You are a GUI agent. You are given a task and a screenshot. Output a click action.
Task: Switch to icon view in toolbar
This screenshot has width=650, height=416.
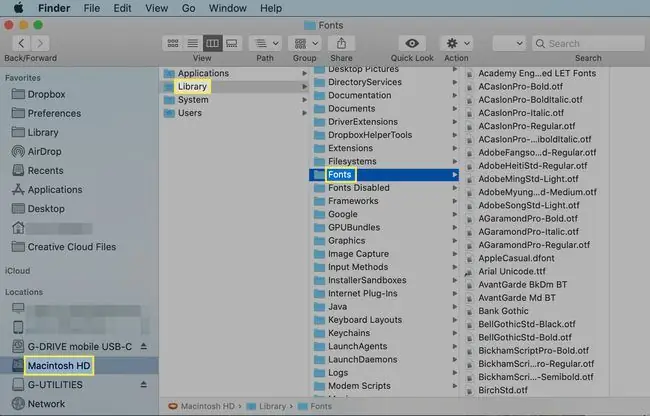point(173,43)
